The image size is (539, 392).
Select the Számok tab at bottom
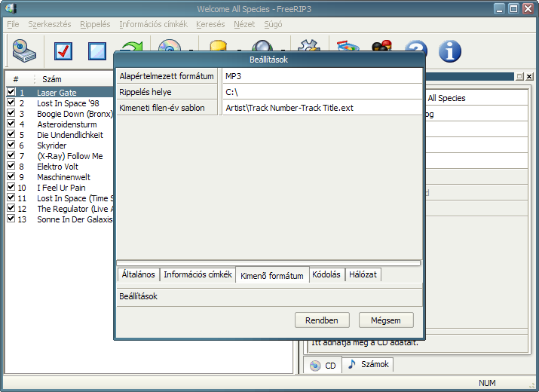368,364
